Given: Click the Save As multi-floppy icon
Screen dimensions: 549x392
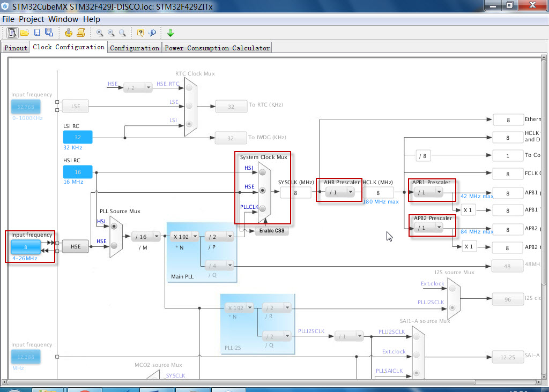Looking at the screenshot, I should pos(49,33).
